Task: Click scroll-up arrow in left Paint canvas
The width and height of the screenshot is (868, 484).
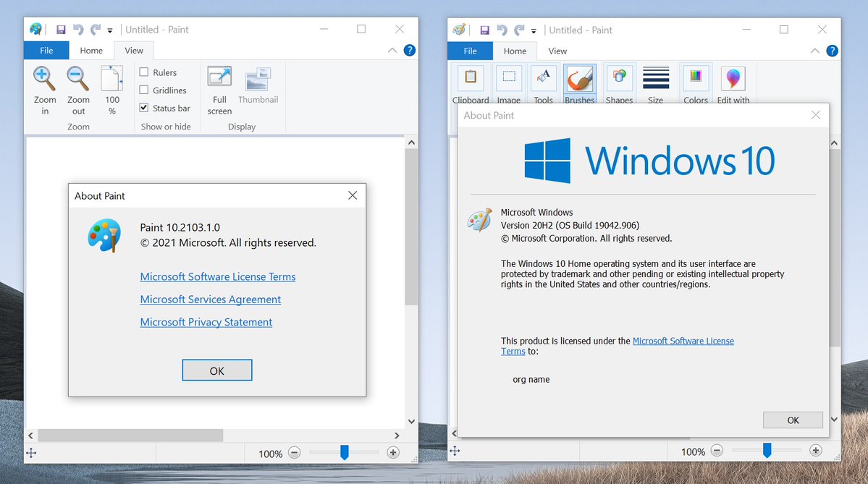Action: click(x=411, y=142)
